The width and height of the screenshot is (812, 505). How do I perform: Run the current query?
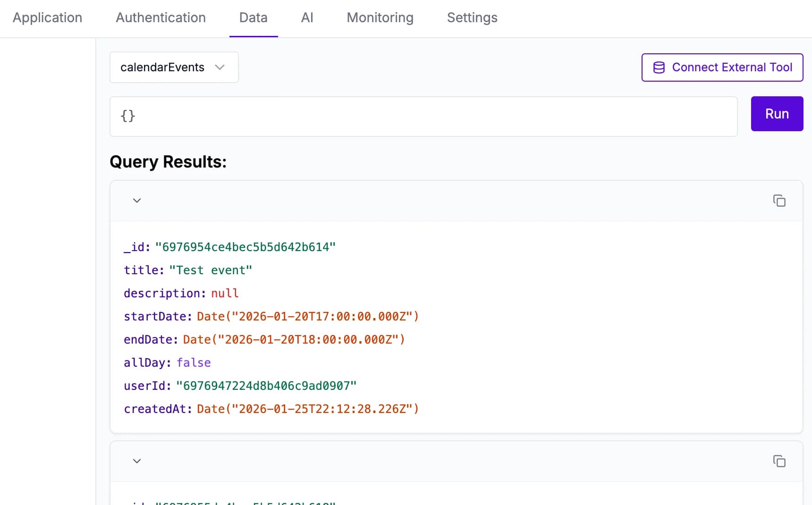(777, 114)
